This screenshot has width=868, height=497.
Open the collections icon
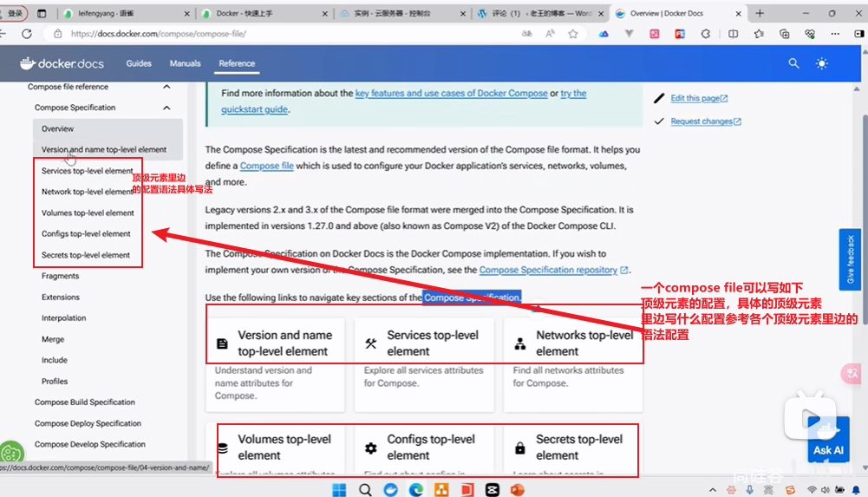pyautogui.click(x=785, y=34)
